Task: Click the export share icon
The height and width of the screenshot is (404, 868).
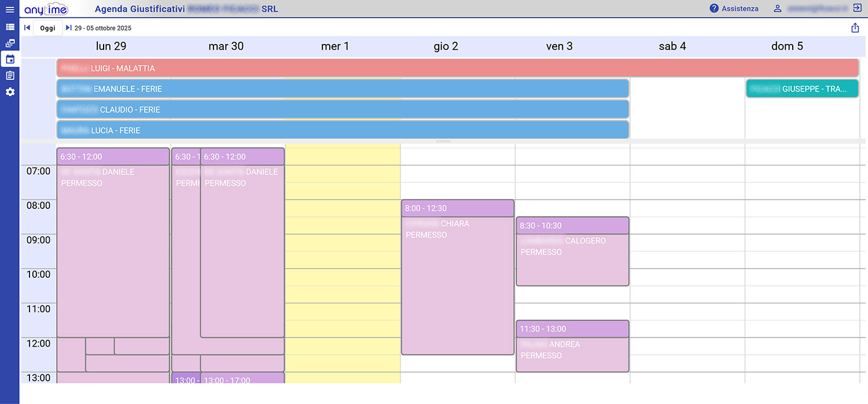Action: click(855, 28)
